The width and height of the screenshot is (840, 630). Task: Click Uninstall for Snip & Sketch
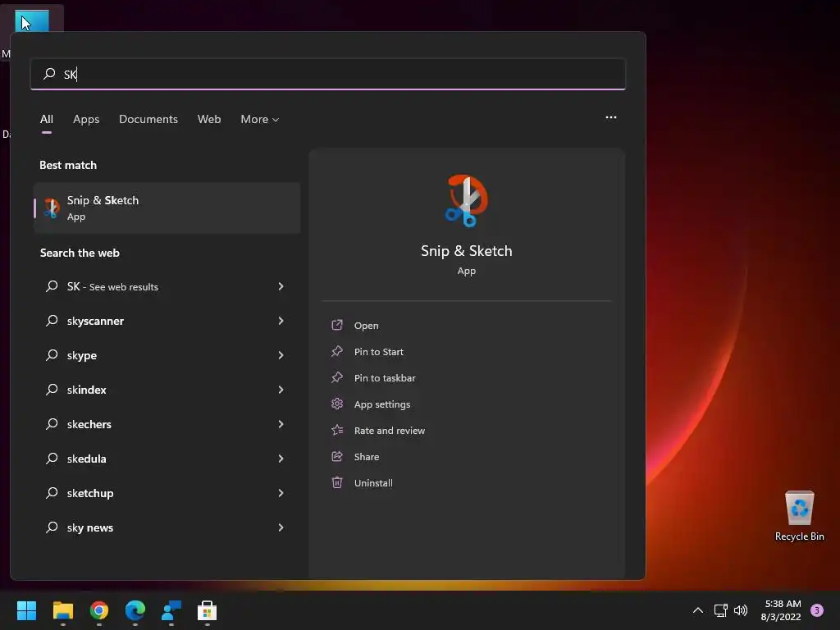click(373, 482)
